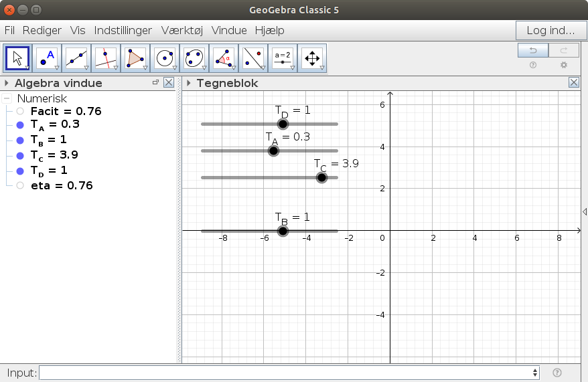Toggle visibility of T_B = 1 entry
The height and width of the screenshot is (382, 588).
[x=20, y=140]
